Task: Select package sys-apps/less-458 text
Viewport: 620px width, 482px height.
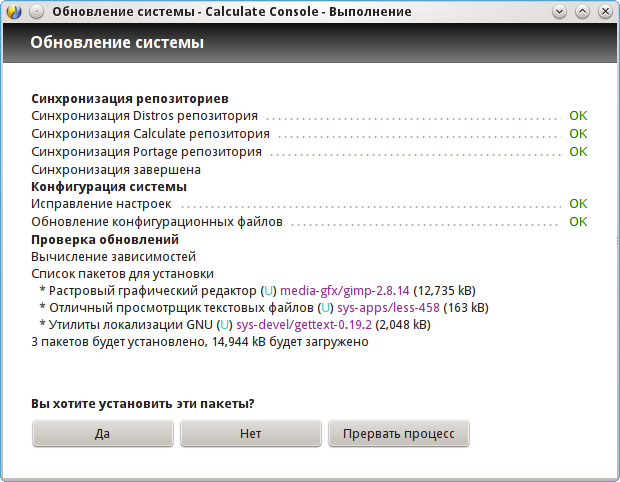Action: tap(388, 308)
